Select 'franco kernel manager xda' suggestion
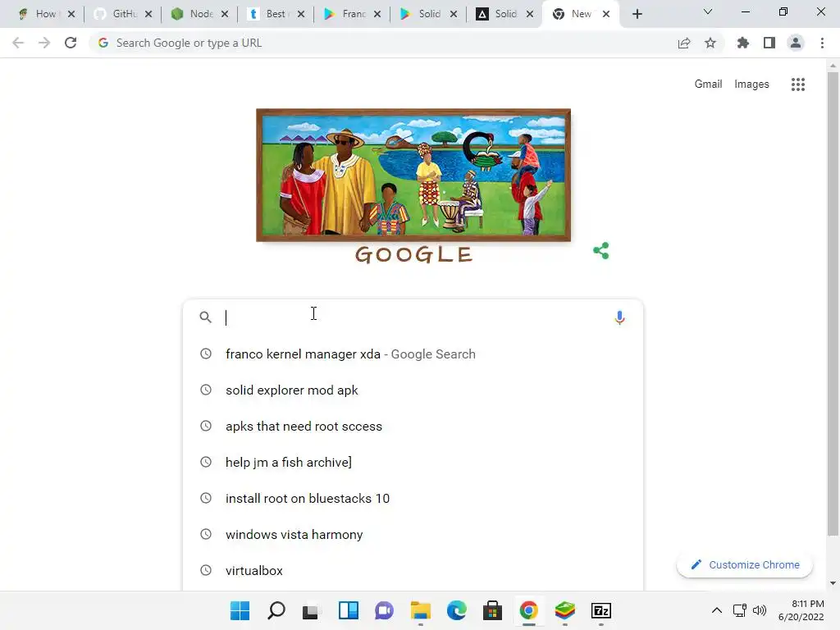The width and height of the screenshot is (840, 630). (x=413, y=354)
